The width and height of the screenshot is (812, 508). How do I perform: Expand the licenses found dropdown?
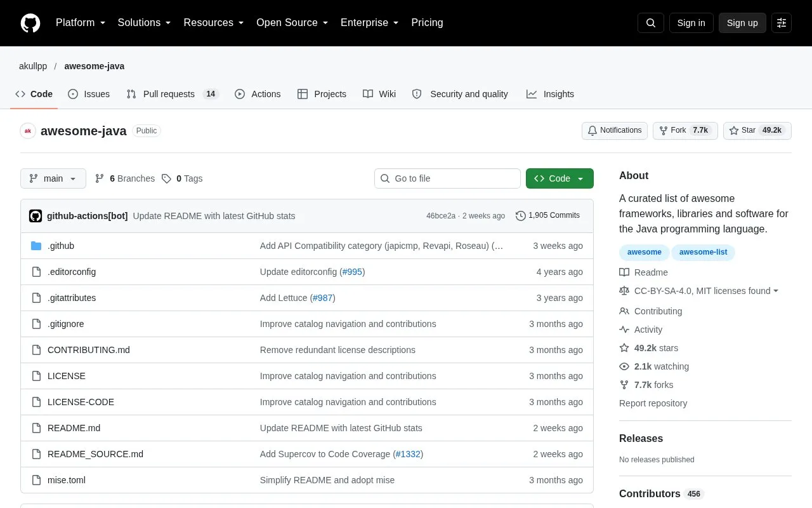coord(699,291)
